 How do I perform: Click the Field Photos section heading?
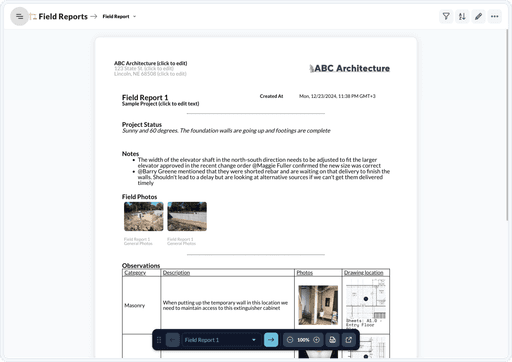point(139,197)
